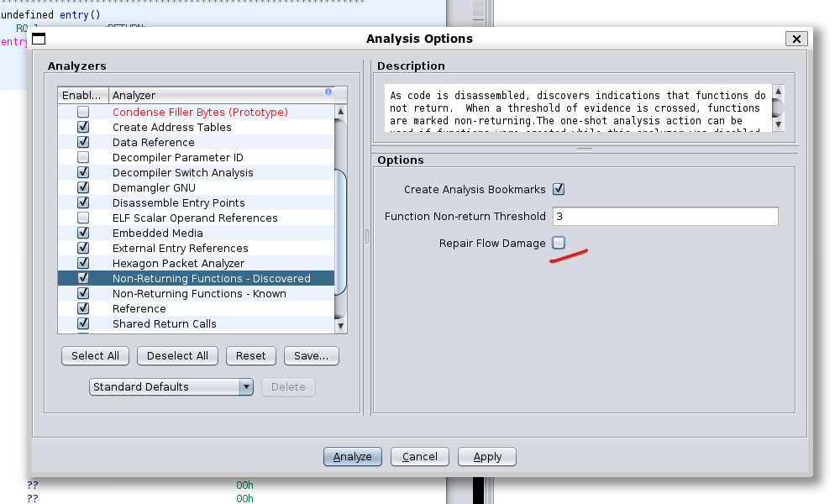
Task: Select Decompiler Parameter ID row text
Action: (x=178, y=157)
